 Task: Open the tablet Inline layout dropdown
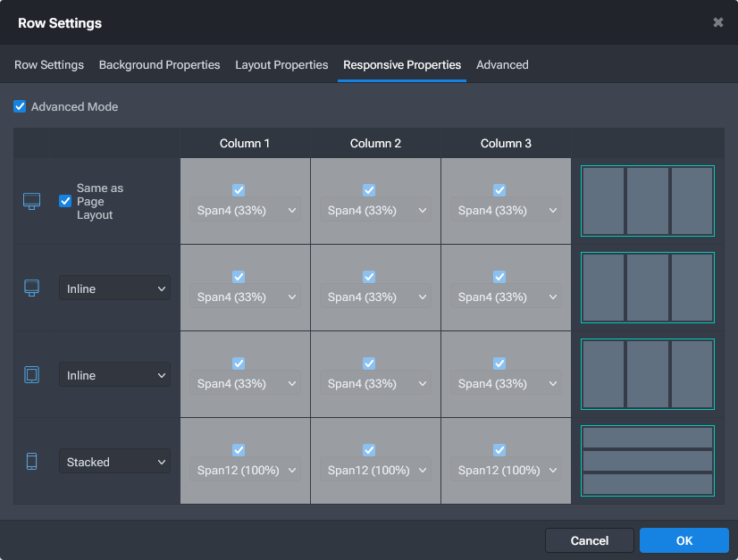click(114, 374)
